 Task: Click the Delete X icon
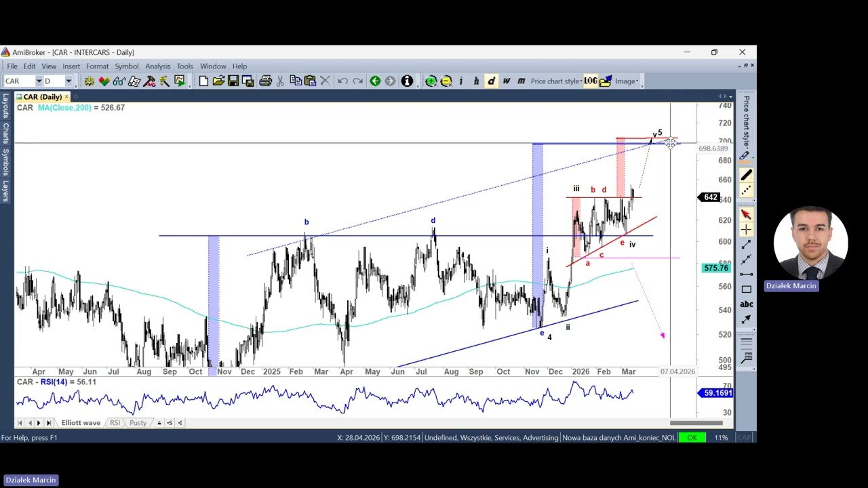(x=325, y=81)
